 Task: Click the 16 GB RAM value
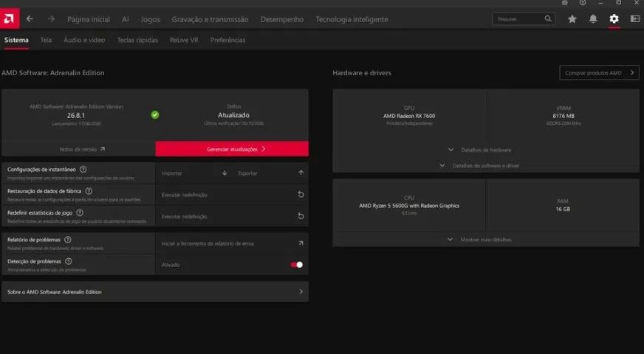point(563,209)
